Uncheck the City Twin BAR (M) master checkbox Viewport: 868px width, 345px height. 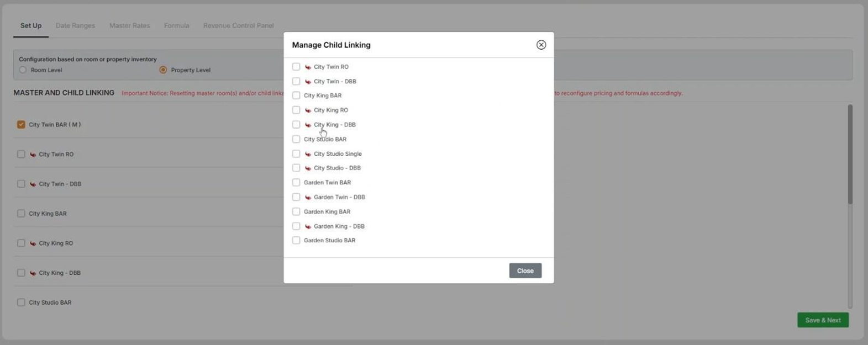[21, 125]
